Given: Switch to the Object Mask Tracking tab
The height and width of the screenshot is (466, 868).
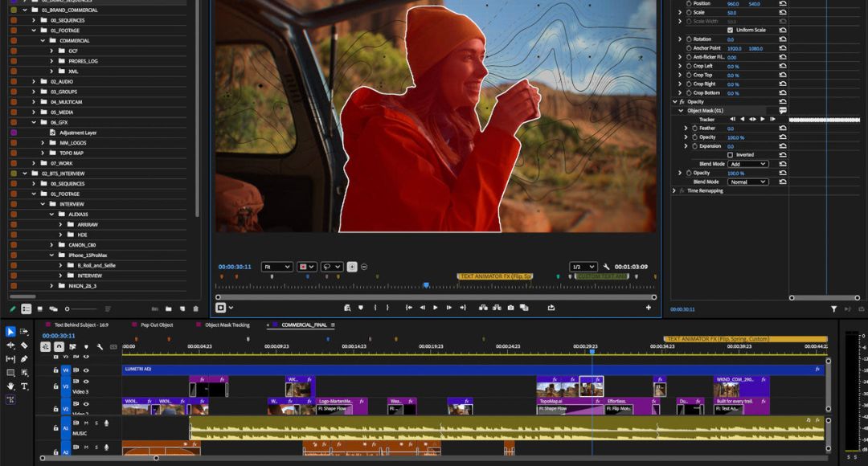Looking at the screenshot, I should point(227,325).
